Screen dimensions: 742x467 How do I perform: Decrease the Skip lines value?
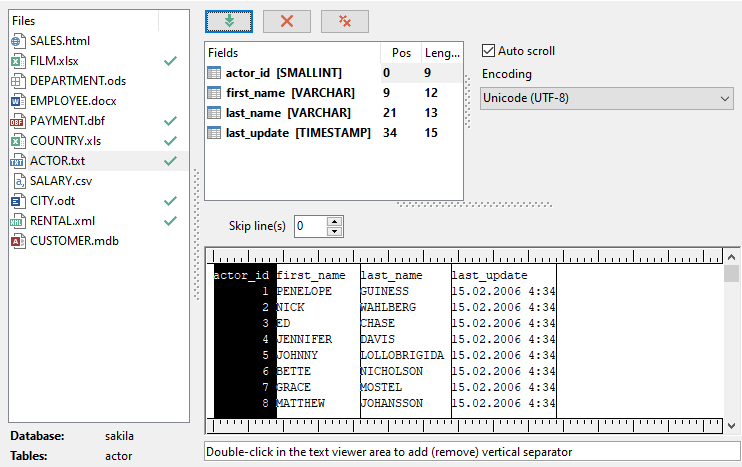[x=335, y=231]
